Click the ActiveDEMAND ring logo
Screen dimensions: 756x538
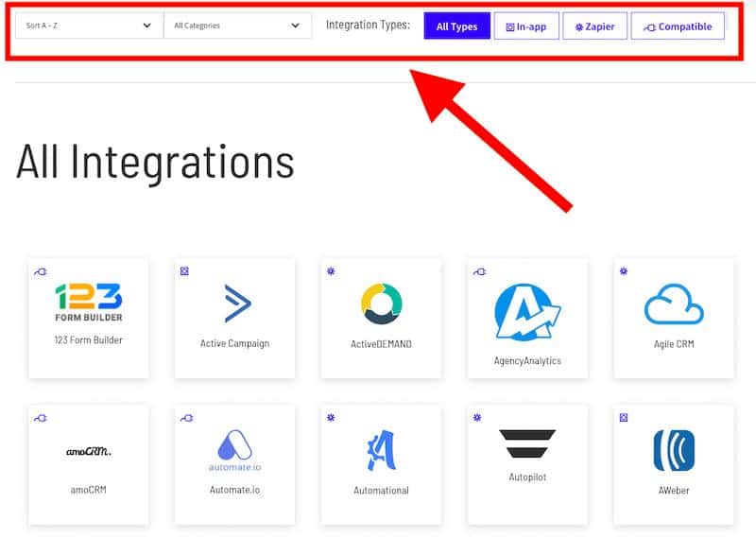382,304
